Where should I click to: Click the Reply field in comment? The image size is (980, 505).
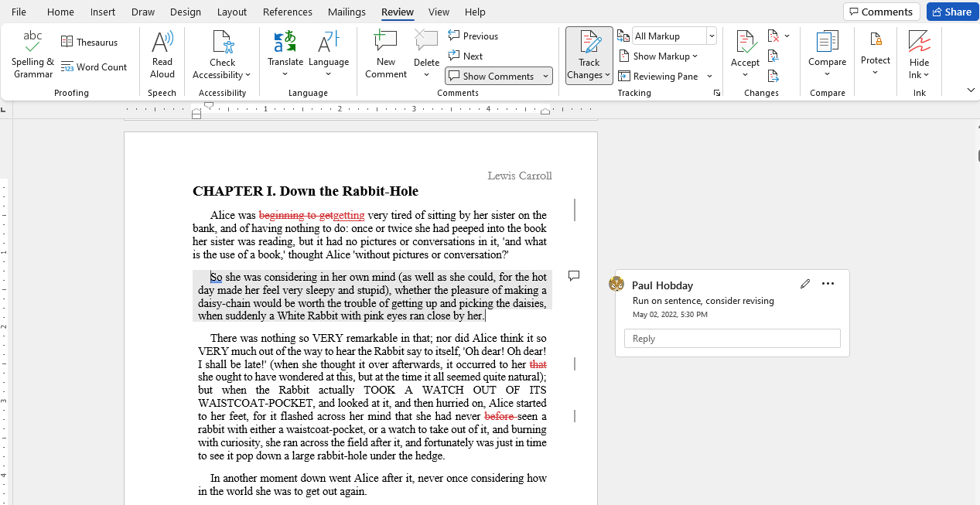coord(732,339)
